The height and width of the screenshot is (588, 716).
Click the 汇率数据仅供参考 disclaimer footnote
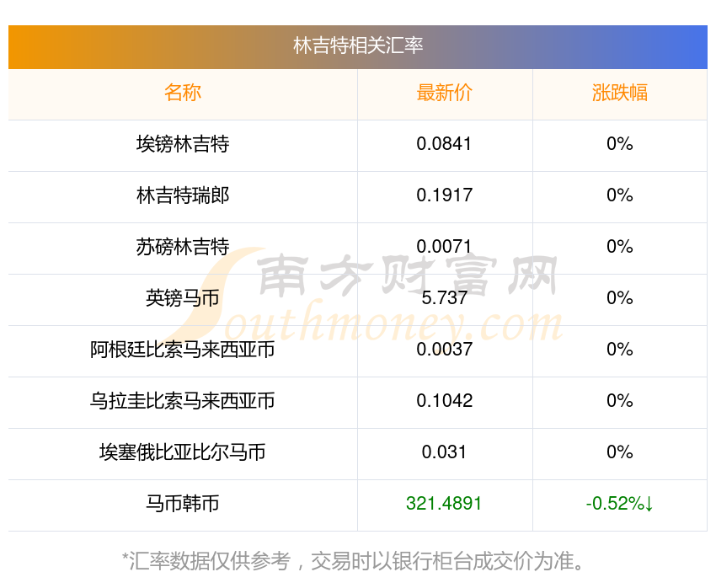click(353, 561)
